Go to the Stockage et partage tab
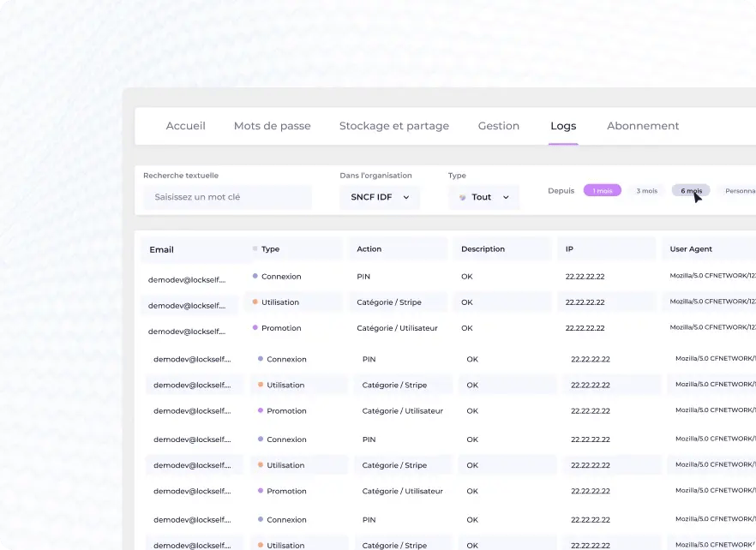 [393, 126]
